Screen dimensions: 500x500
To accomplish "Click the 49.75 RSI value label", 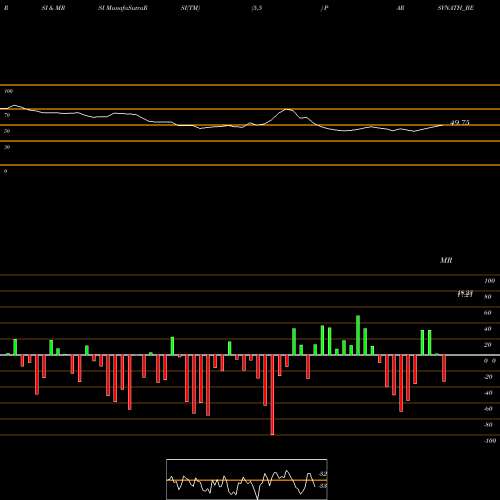I will [x=460, y=123].
